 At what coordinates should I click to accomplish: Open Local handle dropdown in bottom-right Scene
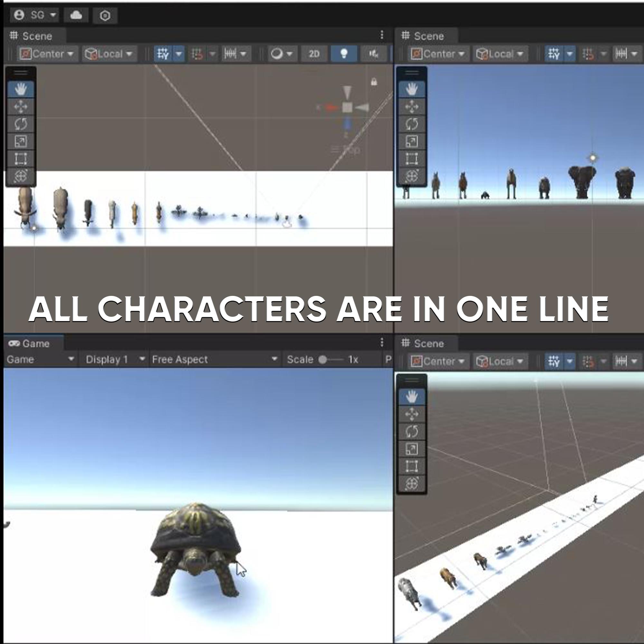(x=500, y=361)
